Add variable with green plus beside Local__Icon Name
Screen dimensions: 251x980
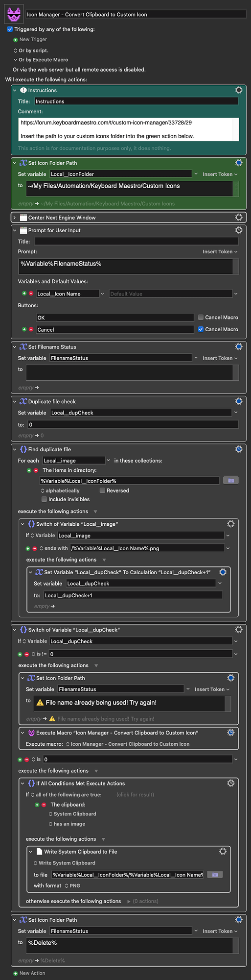(x=24, y=294)
